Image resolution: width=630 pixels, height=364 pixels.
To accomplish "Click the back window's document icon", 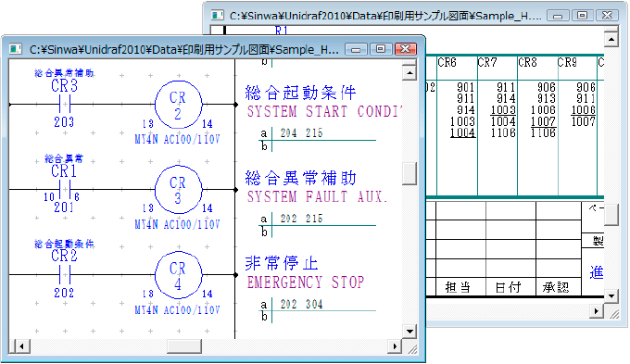I will 218,15.
